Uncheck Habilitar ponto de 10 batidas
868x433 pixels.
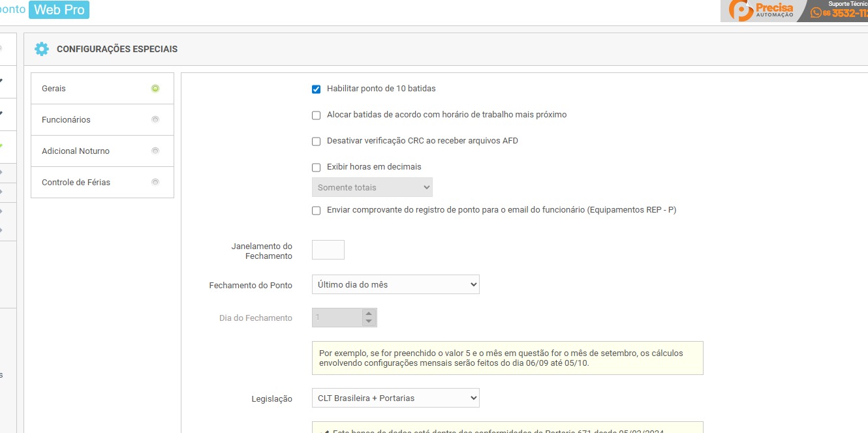317,89
